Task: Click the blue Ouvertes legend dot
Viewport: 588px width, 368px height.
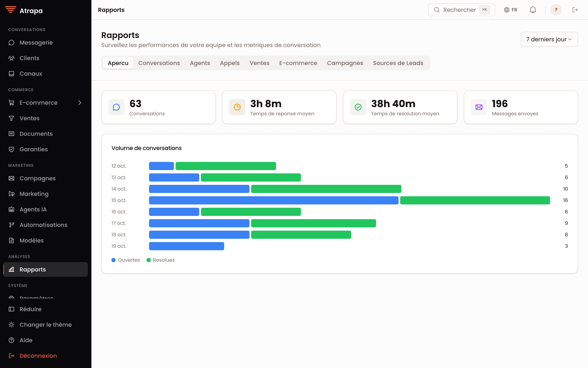Action: point(114,260)
